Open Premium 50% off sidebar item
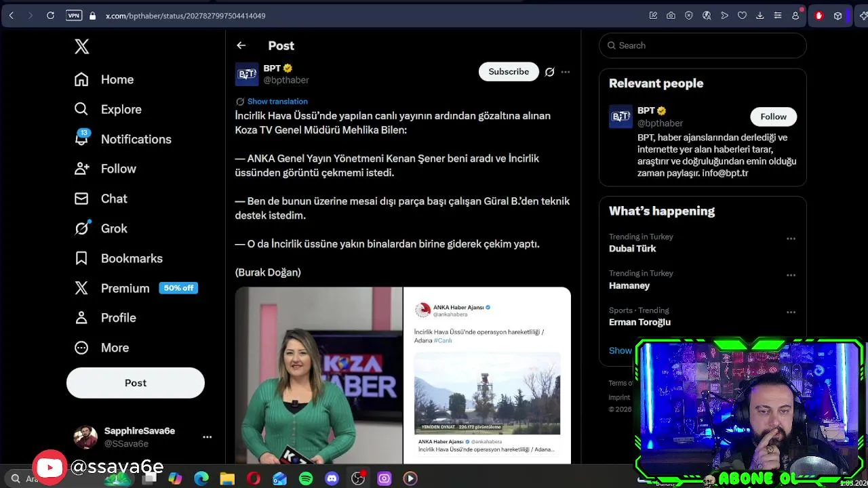This screenshot has height=488, width=868. [x=136, y=288]
